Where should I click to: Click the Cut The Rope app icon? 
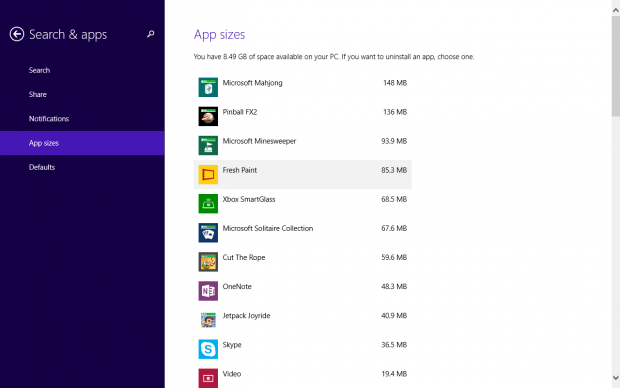tap(208, 261)
